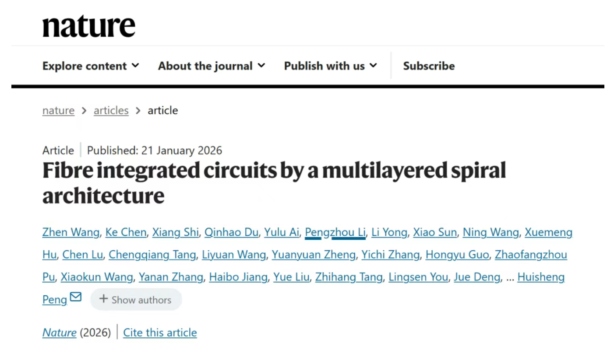
Task: Open the Huisheng Peng author link
Action: coord(541,277)
